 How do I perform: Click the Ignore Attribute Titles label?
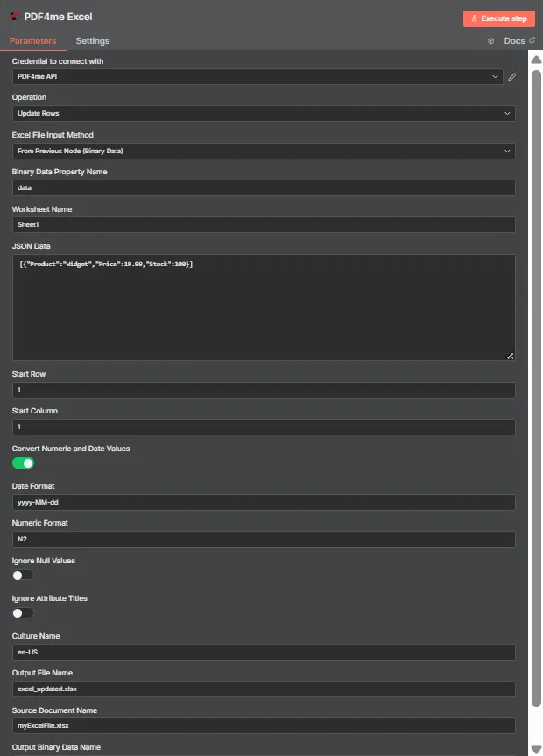coord(50,598)
